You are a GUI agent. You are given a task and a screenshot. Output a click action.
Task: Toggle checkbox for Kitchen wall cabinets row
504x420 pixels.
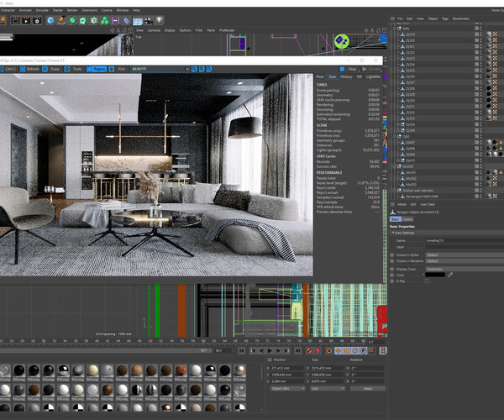pyautogui.click(x=477, y=190)
